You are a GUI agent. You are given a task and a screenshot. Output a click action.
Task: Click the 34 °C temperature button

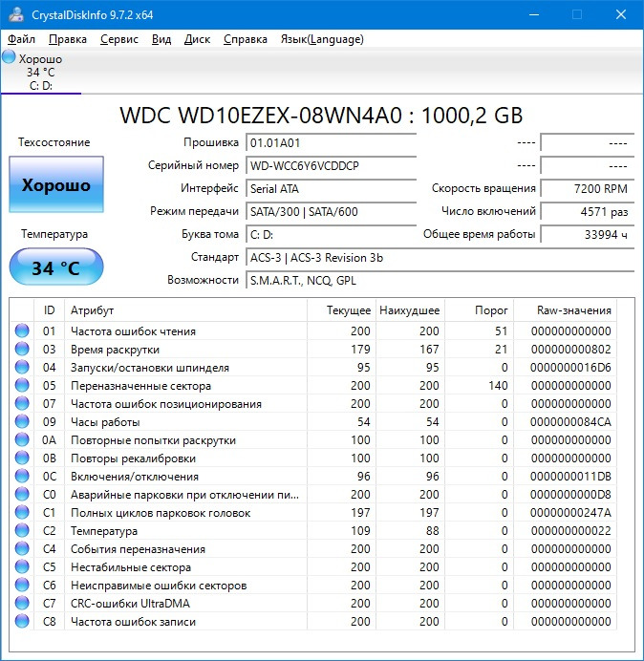click(x=55, y=267)
